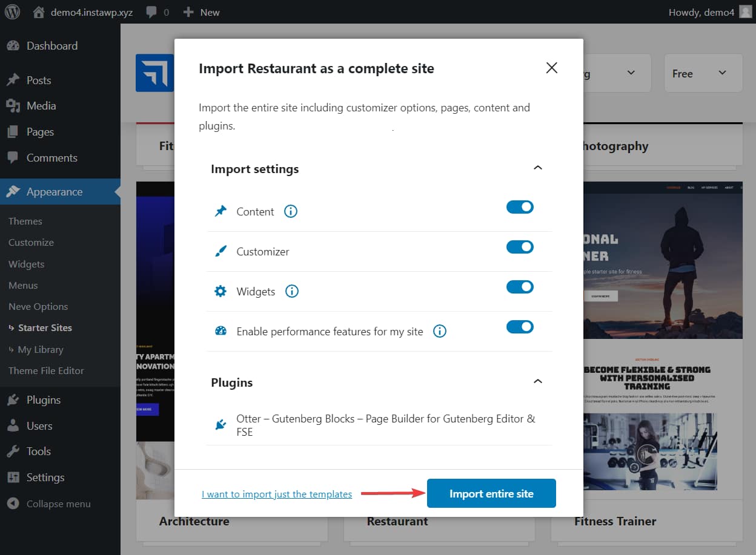Viewport: 756px width, 555px height.
Task: Click the info icon beside Widgets
Action: (x=292, y=291)
